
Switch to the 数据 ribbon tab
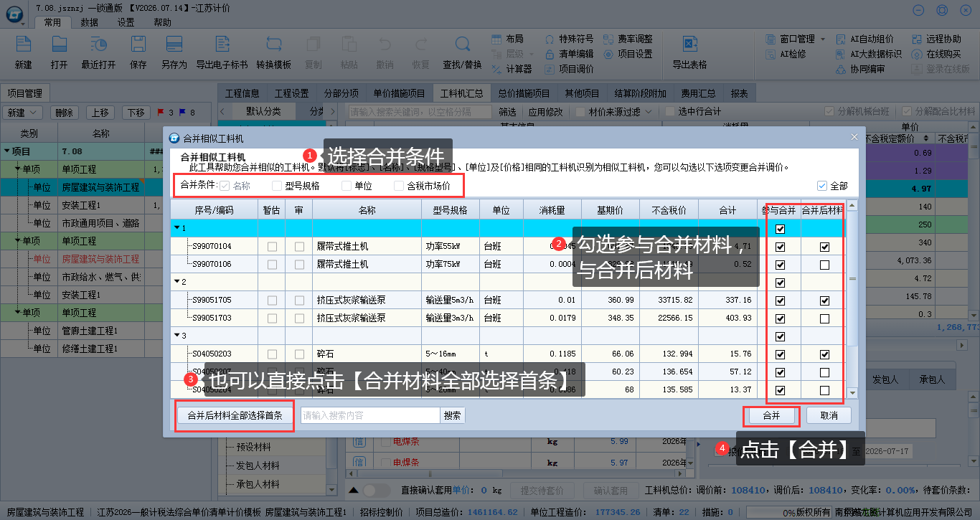coord(90,23)
